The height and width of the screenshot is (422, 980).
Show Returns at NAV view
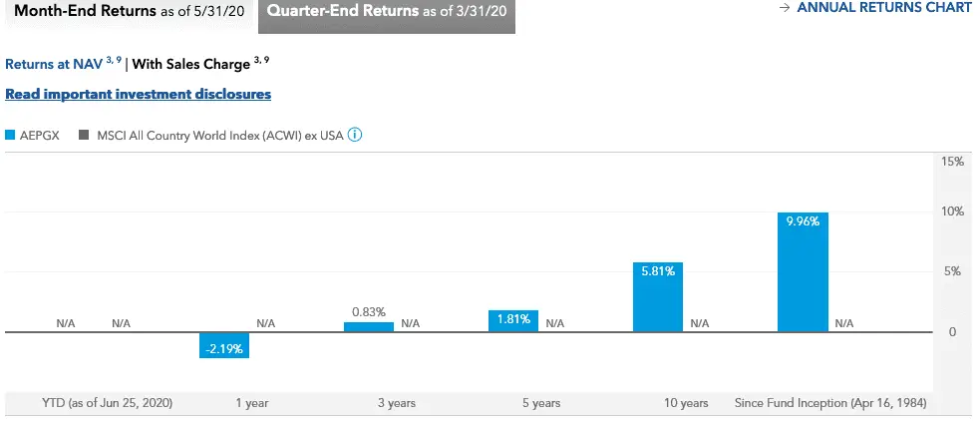[x=54, y=65]
